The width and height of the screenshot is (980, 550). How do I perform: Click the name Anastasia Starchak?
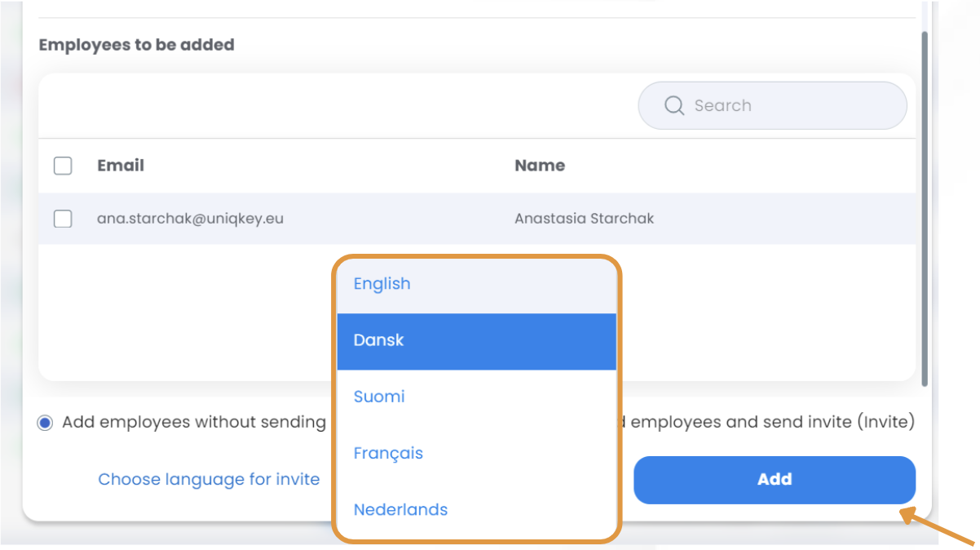tap(585, 219)
